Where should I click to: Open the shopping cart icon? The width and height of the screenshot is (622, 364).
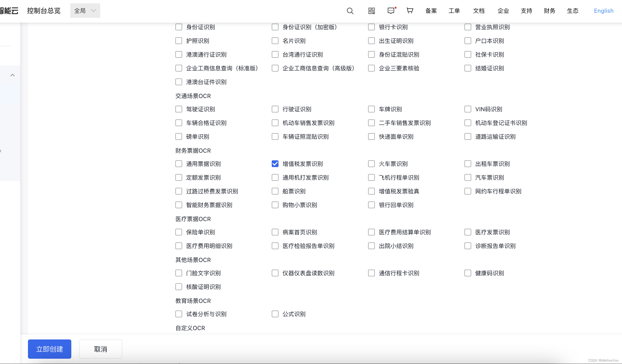410,11
